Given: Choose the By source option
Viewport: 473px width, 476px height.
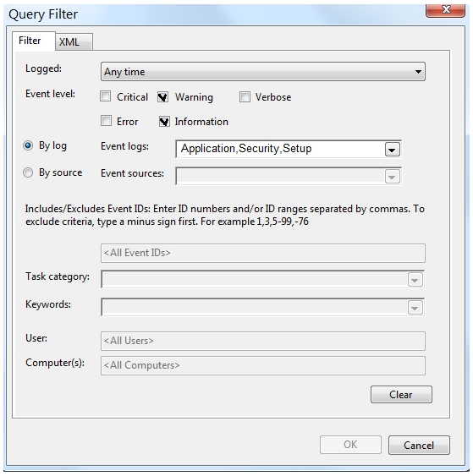Looking at the screenshot, I should click(x=28, y=172).
